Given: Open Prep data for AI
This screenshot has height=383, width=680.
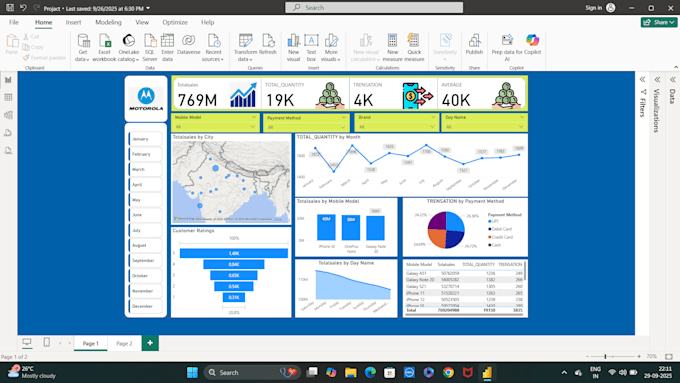Looking at the screenshot, I should coord(507,48).
